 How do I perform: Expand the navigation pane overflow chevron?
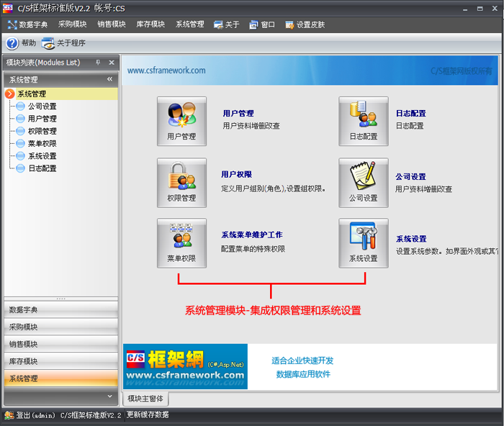coord(110,396)
